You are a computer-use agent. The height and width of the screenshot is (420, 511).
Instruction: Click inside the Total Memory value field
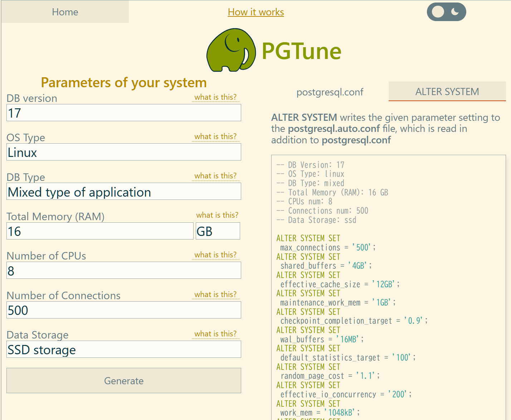coord(100,231)
